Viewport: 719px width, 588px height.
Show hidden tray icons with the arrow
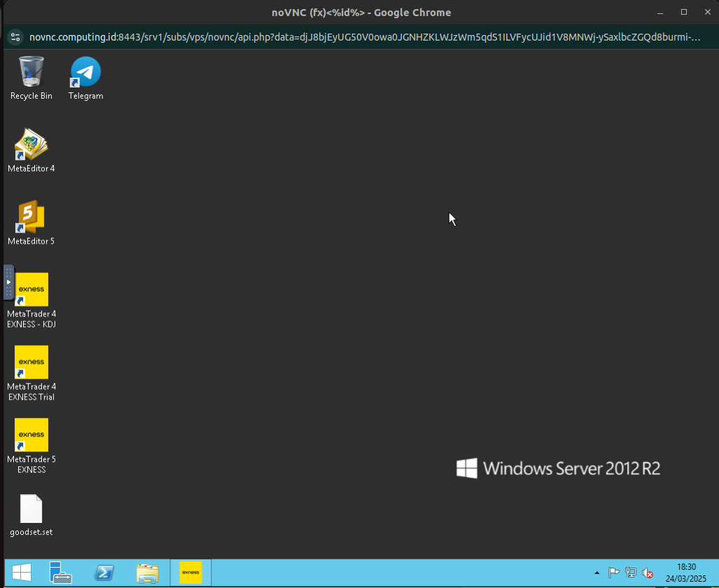pos(597,573)
